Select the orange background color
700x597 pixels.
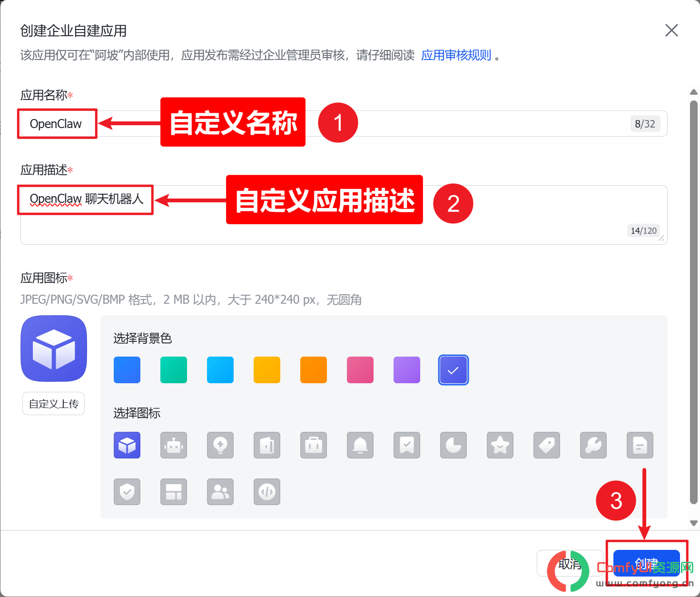(314, 370)
